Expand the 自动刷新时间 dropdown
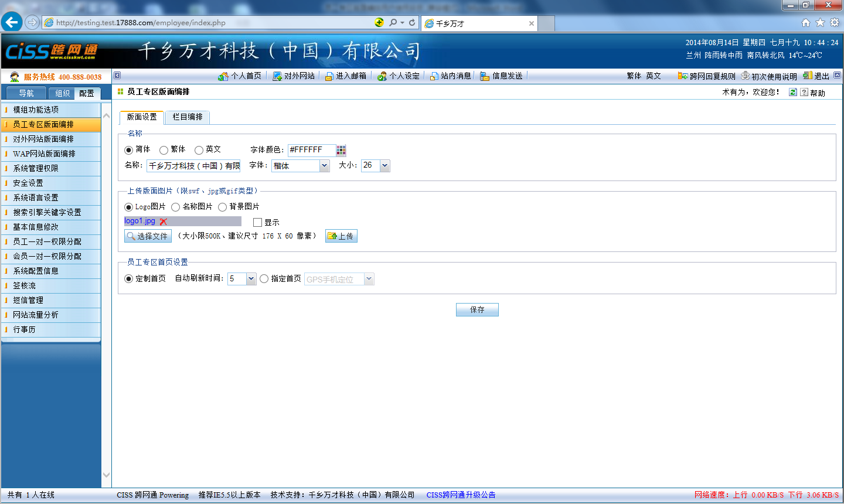Screen dimensions: 844x504 (x=251, y=279)
